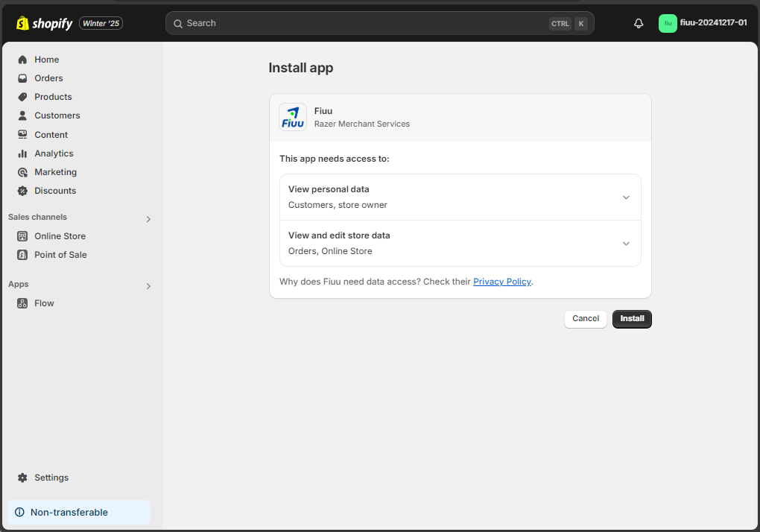Click the Analytics bar chart icon
This screenshot has height=532, width=760.
[x=22, y=153]
